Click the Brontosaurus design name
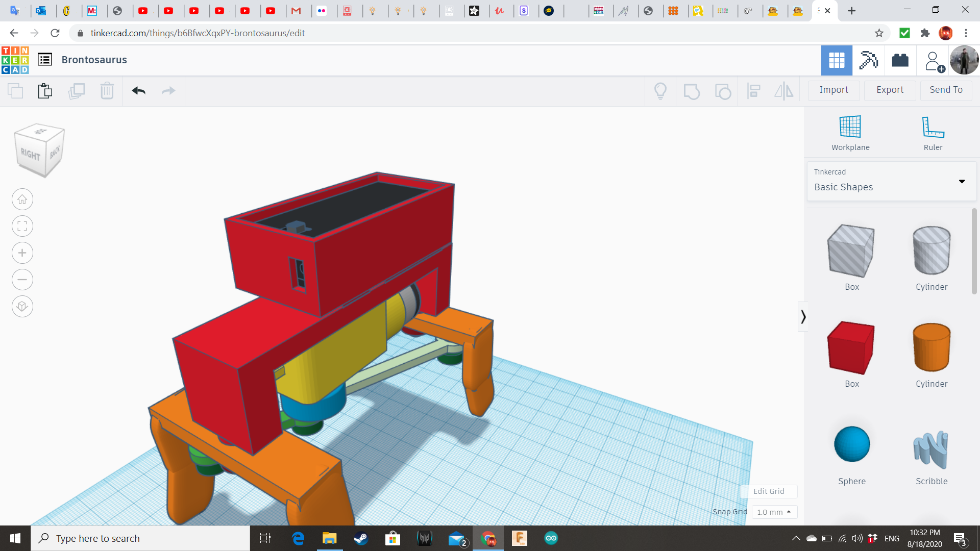 point(94,60)
